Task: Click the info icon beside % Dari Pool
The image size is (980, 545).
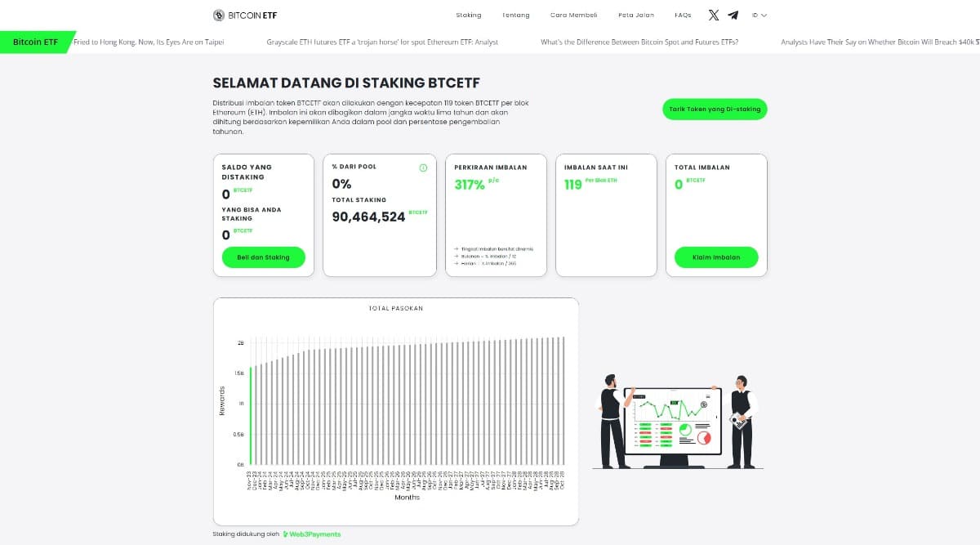Action: 423,168
